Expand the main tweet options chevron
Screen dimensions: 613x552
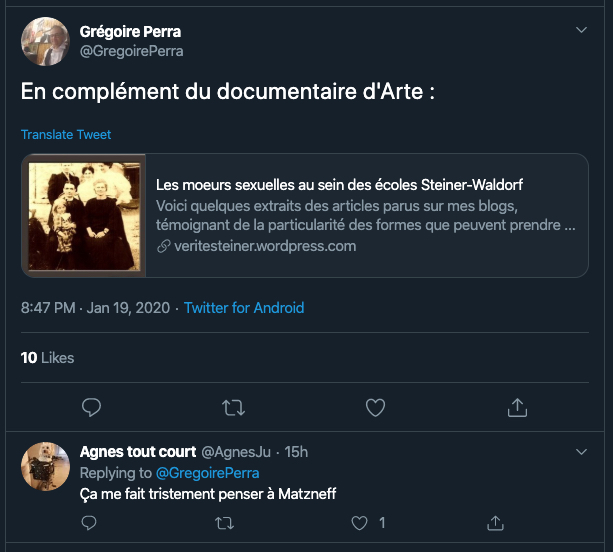click(x=581, y=31)
